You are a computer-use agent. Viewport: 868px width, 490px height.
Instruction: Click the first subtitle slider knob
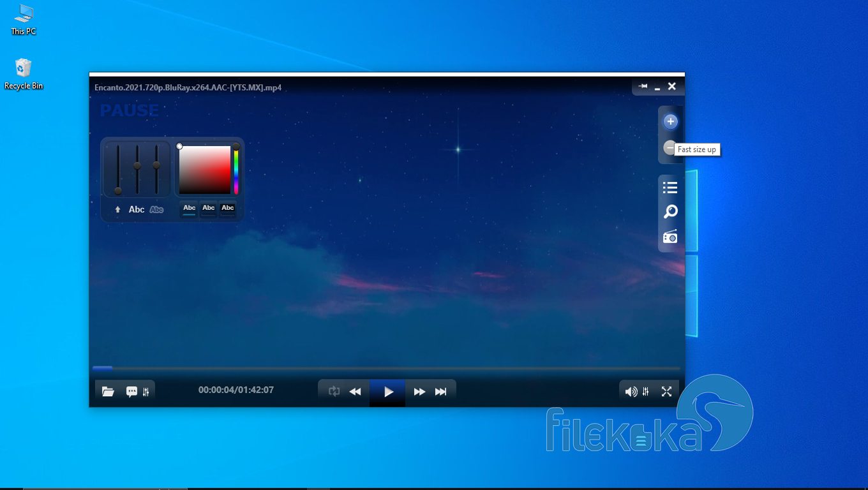118,191
